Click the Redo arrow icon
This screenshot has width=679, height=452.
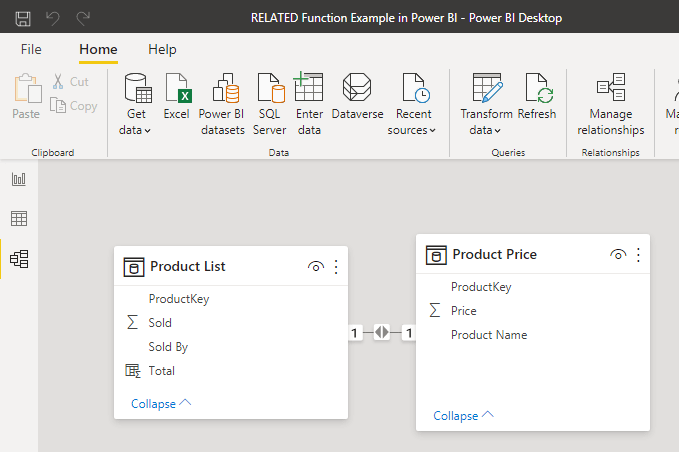(x=83, y=18)
